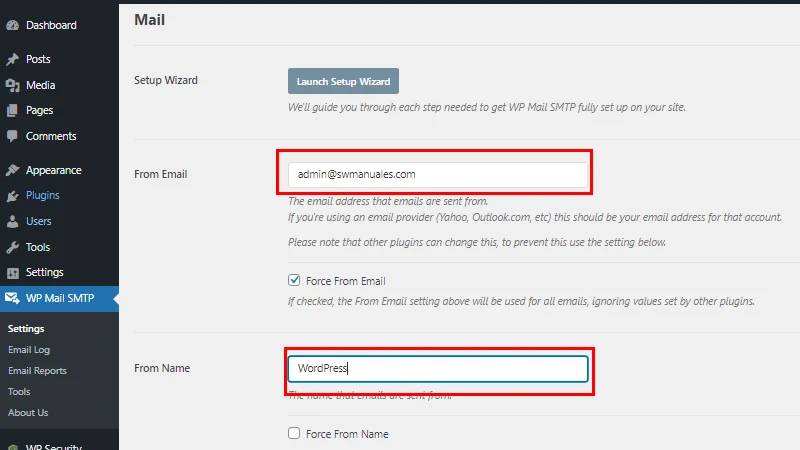Click the Comments speech bubble icon
The width and height of the screenshot is (800, 450).
pyautogui.click(x=13, y=136)
